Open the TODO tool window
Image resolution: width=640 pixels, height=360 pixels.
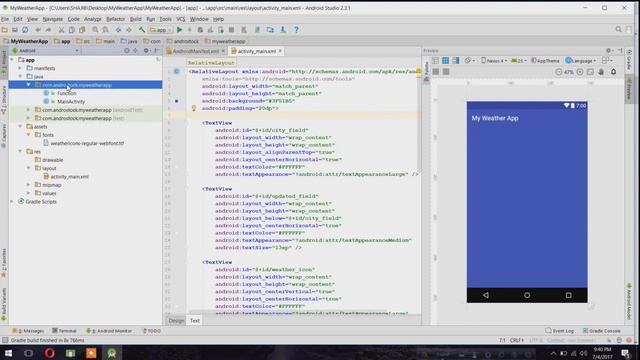pos(151,331)
